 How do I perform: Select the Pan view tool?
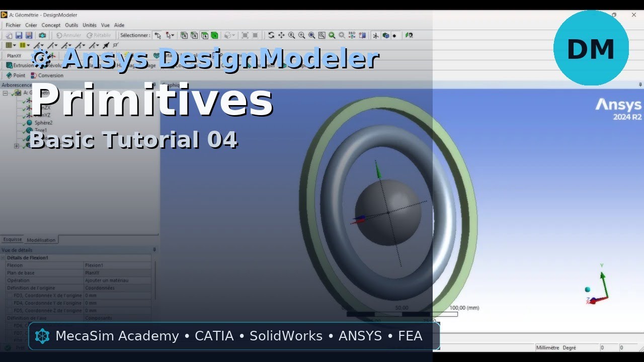click(x=281, y=35)
